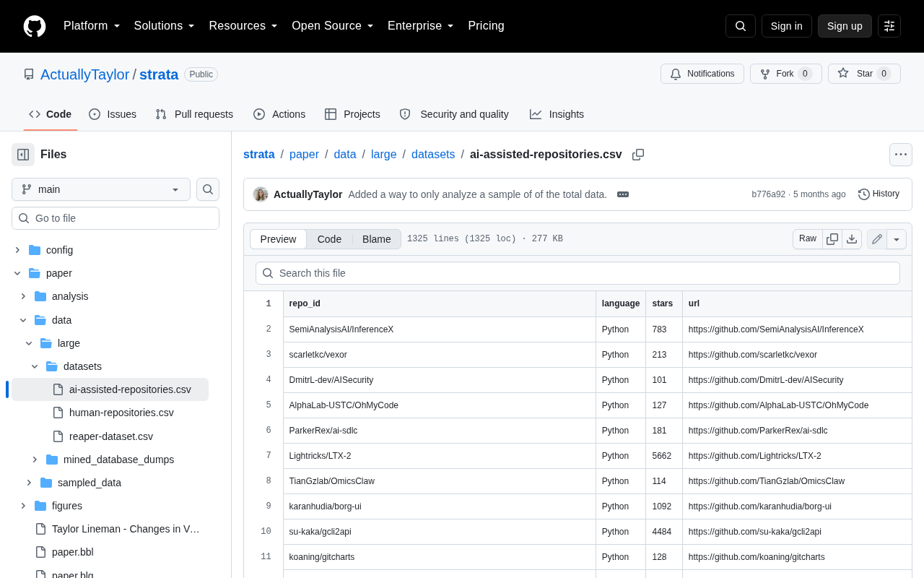
Task: Click the ai-assisted-repositories.csv file icon
Action: (58, 389)
